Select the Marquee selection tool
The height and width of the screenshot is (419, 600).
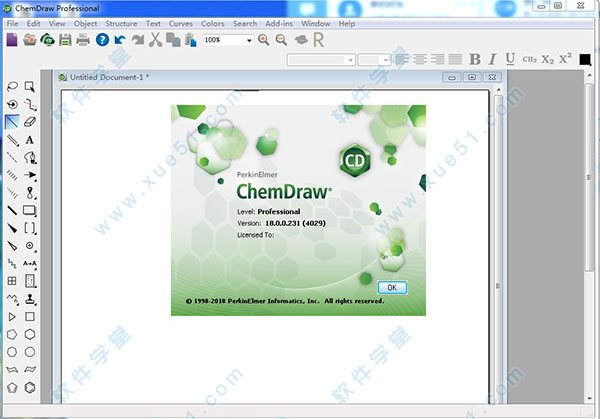pyautogui.click(x=30, y=86)
